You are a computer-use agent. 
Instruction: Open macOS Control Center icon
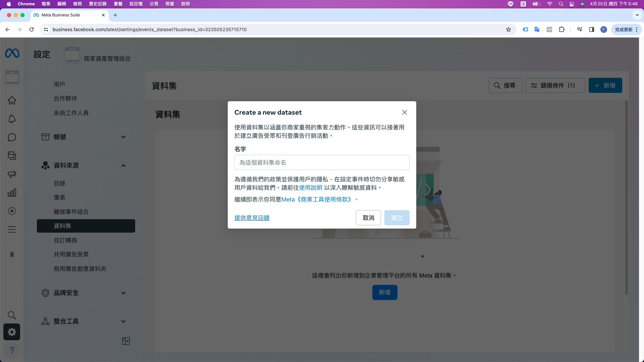pos(572,4)
